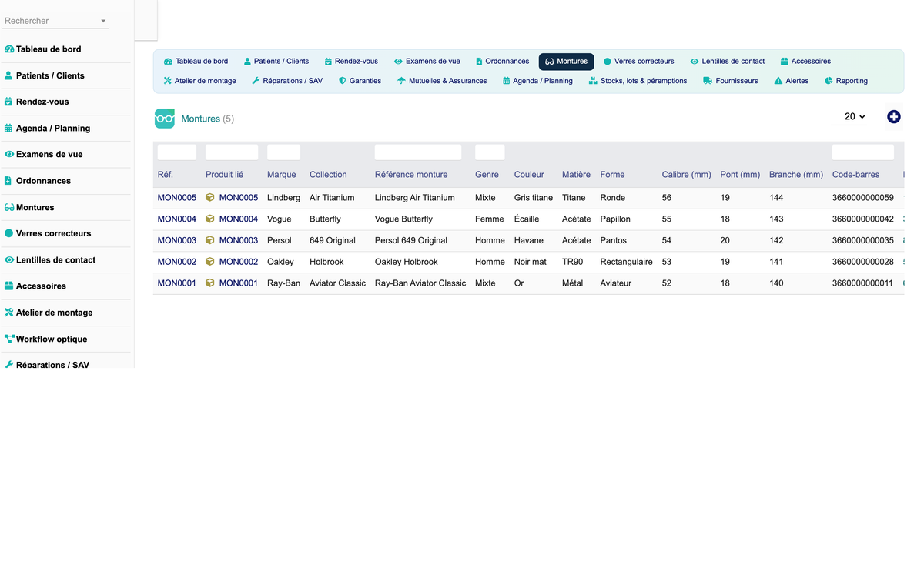Screen dimensions: 924x572
Task: Click the person icon beside sidebar Patients / Clients
Action: coord(8,75)
